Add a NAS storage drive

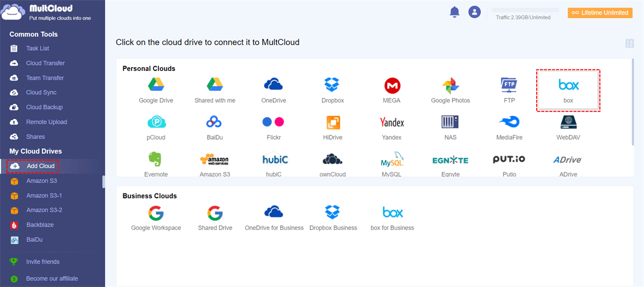coord(450,122)
